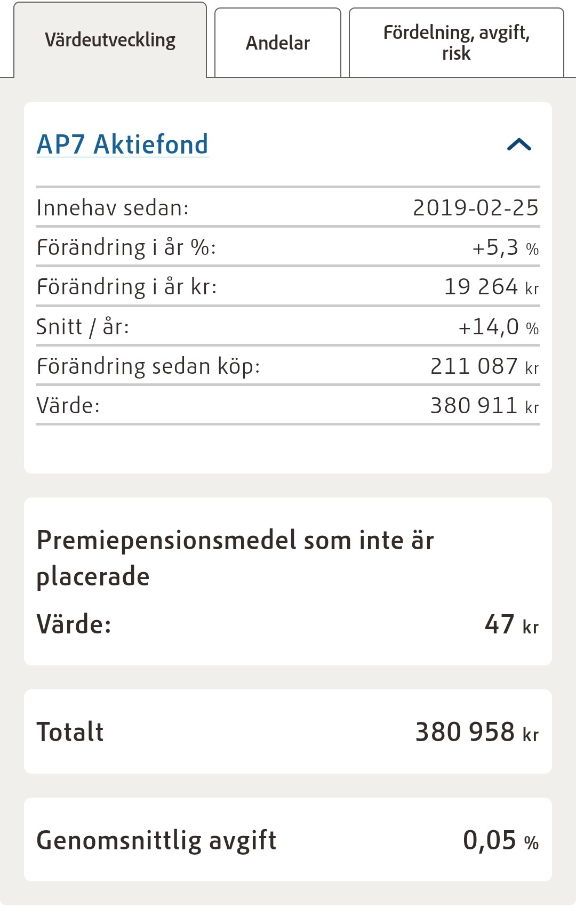Image resolution: width=576 pixels, height=924 pixels.
Task: Click the Innehav sedan label
Action: (x=113, y=208)
